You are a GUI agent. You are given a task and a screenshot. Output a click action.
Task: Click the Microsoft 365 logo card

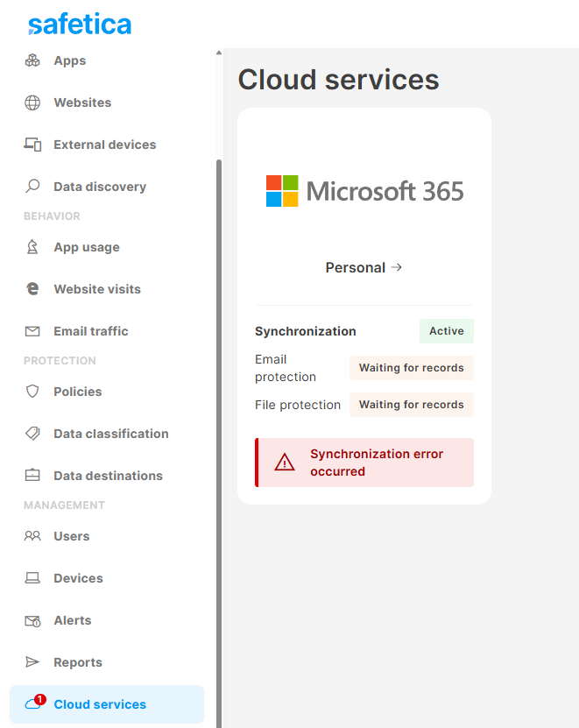click(364, 191)
